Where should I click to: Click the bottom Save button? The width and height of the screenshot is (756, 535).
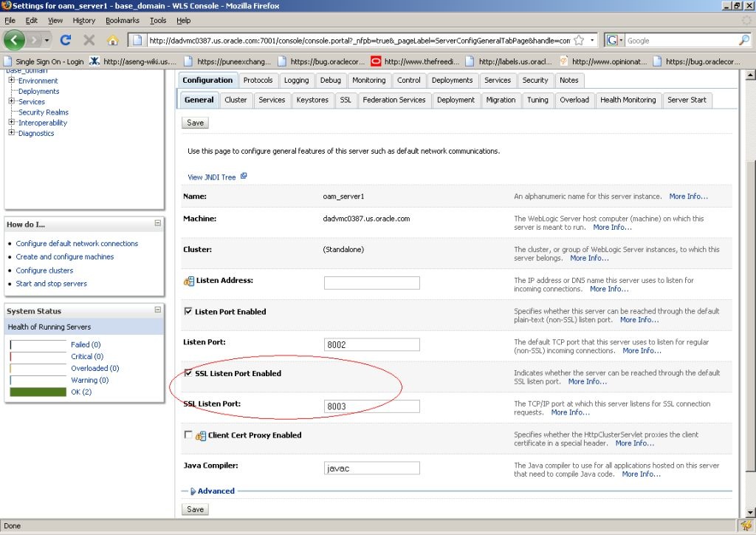point(195,509)
